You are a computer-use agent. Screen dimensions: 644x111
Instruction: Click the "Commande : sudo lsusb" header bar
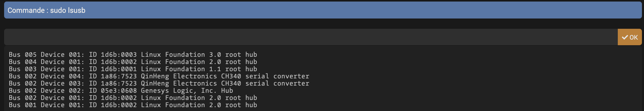point(323,10)
